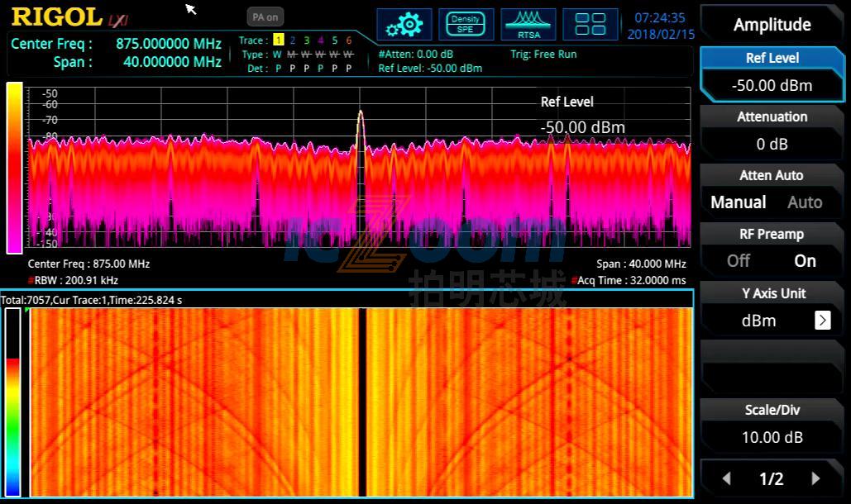Open the four-window layout icon

pos(590,25)
